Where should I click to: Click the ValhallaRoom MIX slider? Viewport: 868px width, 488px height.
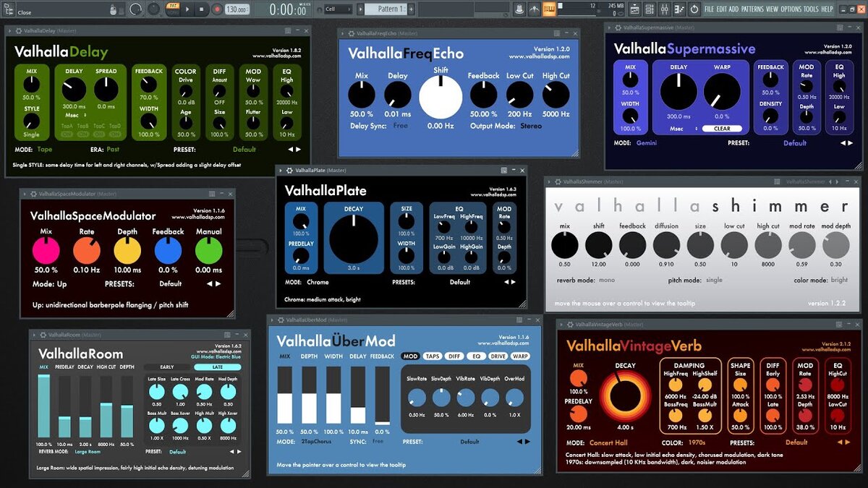coord(43,406)
